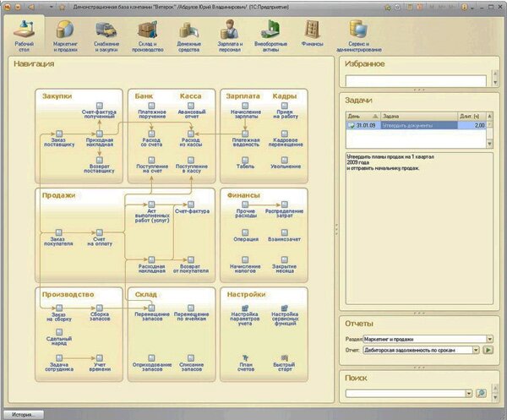Open Акт выполненных работ document
507x420 pixels.
(x=151, y=212)
